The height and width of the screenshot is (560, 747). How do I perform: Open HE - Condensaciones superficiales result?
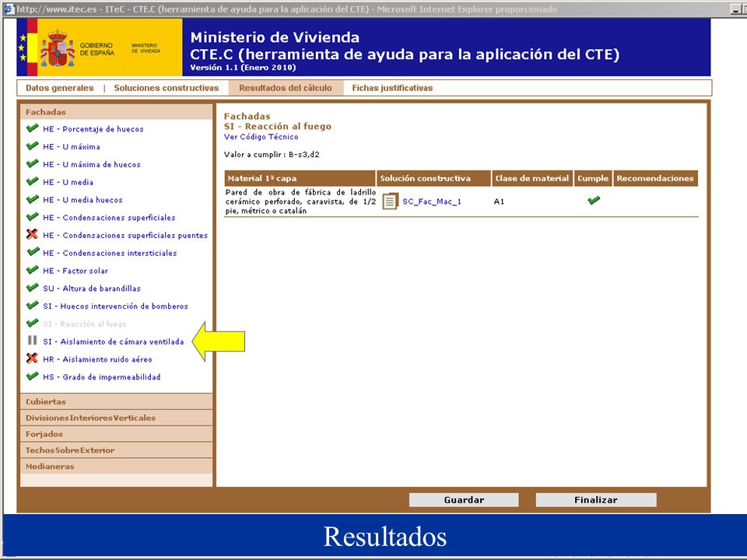[109, 218]
